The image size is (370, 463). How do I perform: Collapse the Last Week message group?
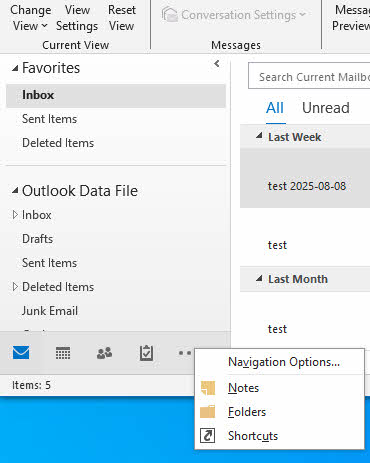(x=259, y=136)
